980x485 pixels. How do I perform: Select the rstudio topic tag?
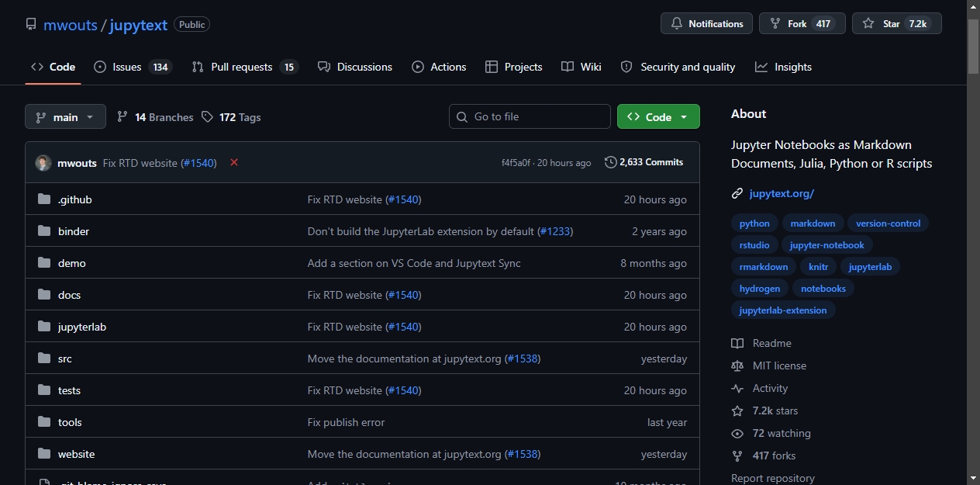754,245
